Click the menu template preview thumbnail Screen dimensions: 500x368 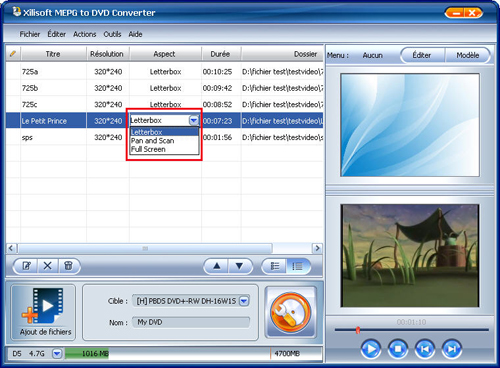pyautogui.click(x=410, y=125)
